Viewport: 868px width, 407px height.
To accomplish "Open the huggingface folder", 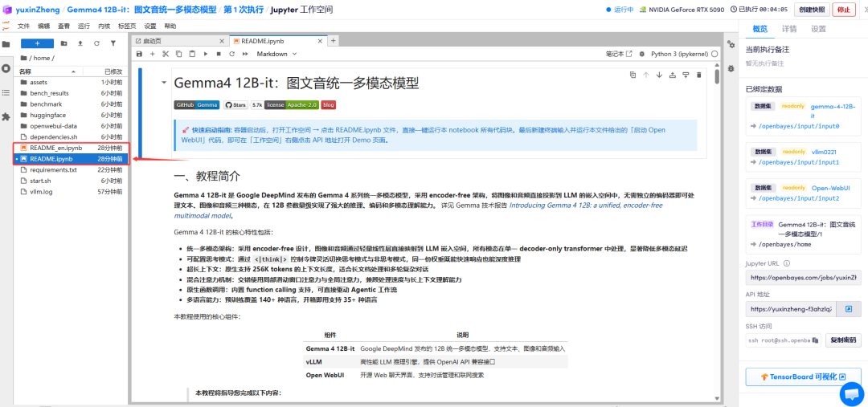I will tap(71, 115).
